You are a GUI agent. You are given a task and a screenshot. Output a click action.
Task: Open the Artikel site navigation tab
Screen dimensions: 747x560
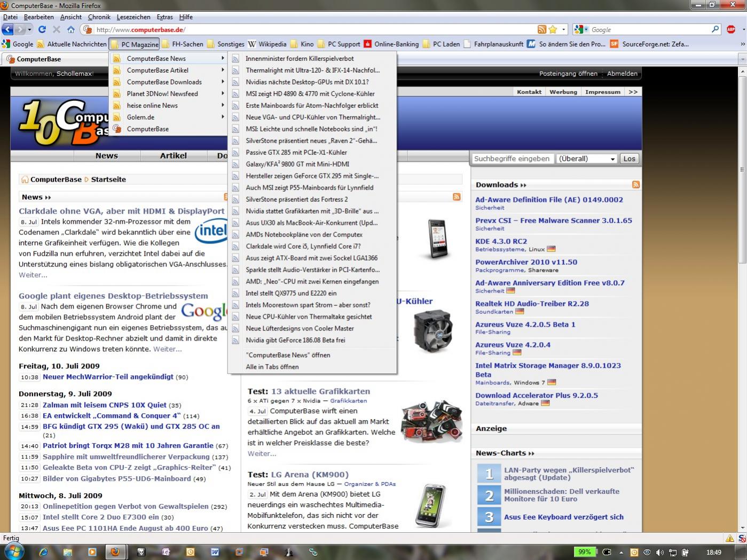pos(174,156)
